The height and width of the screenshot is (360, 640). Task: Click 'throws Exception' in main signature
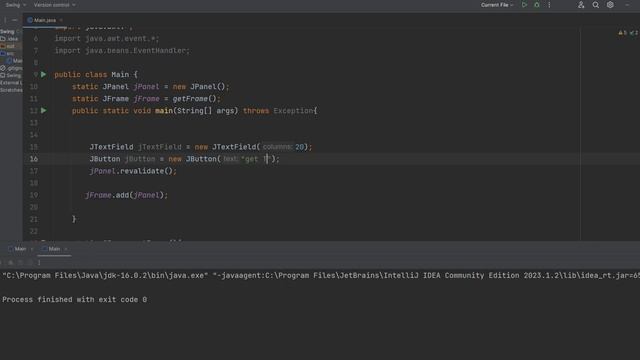pos(278,111)
